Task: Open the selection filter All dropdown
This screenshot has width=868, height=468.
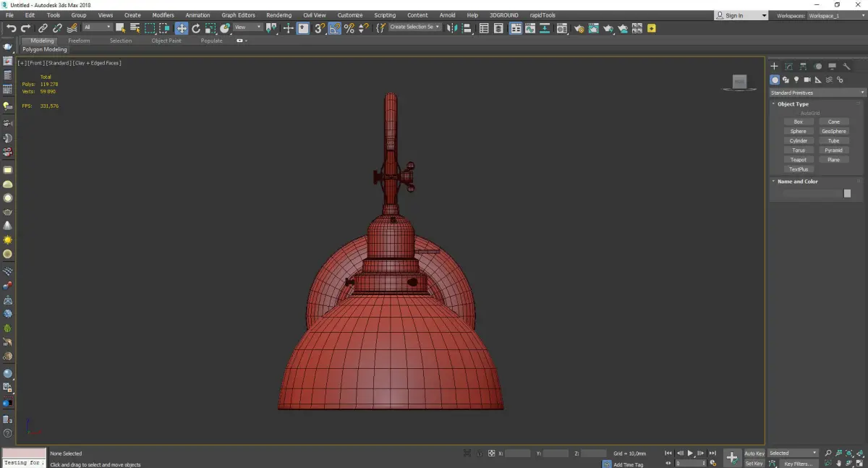Action: [x=97, y=27]
